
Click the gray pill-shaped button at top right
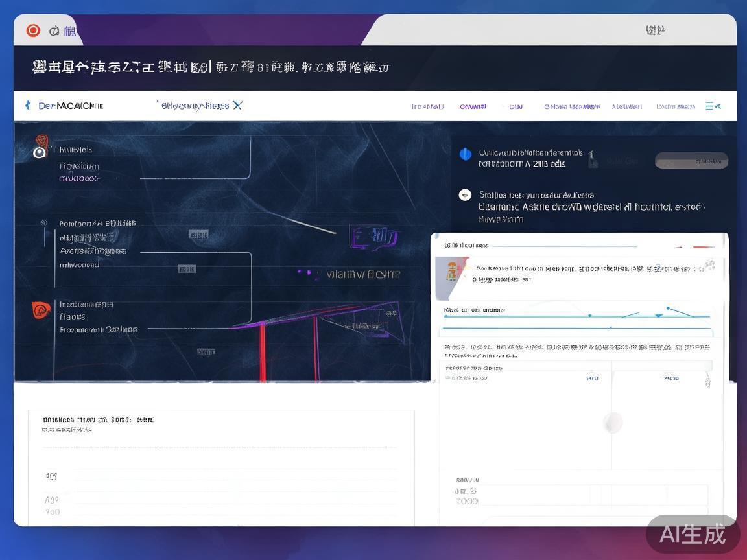691,161
